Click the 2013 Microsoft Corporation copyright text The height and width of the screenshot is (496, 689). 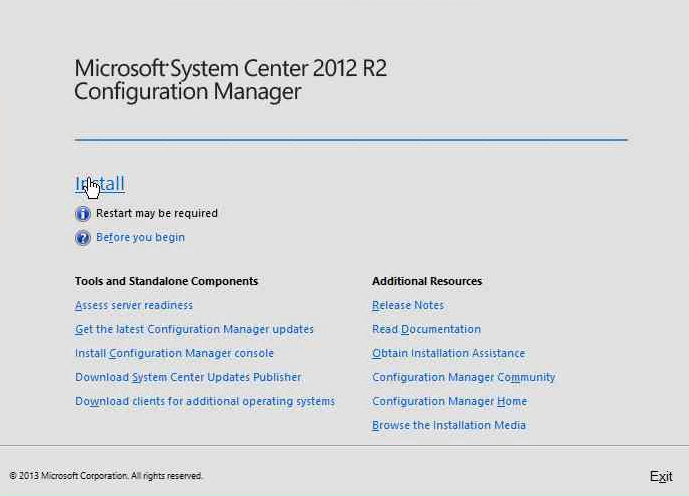(105, 476)
